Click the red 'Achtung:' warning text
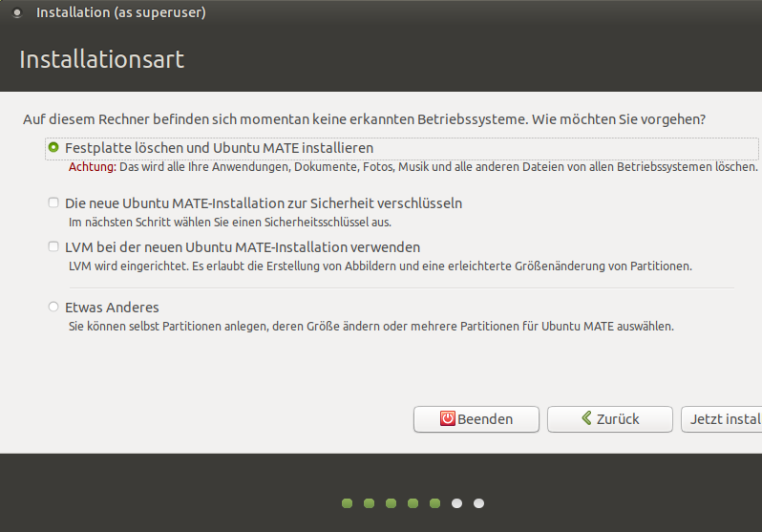The height and width of the screenshot is (532, 762). 92,167
